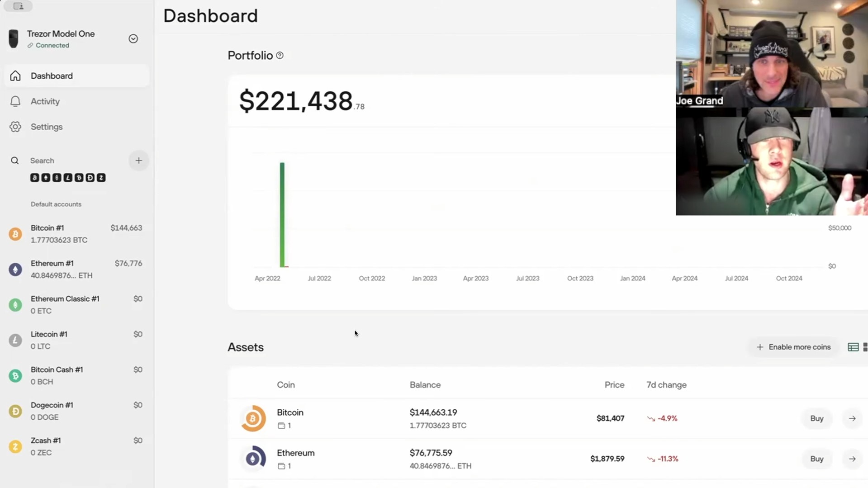Viewport: 868px width, 488px height.
Task: Toggle the Zcash coin filter chip
Action: tap(101, 178)
